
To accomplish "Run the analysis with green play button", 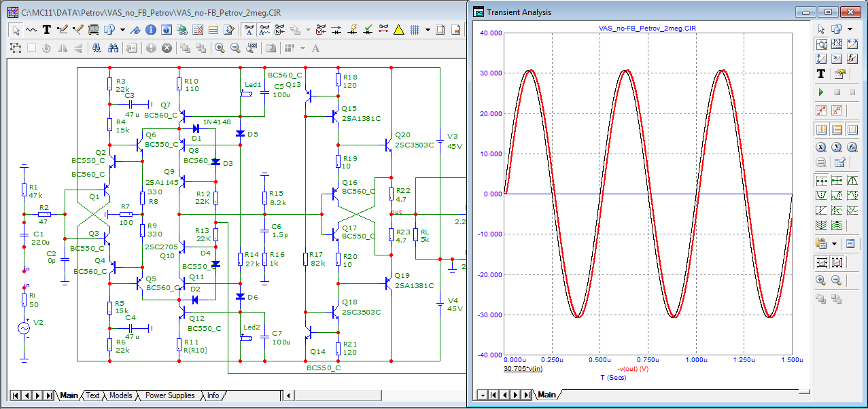I will coord(821,92).
